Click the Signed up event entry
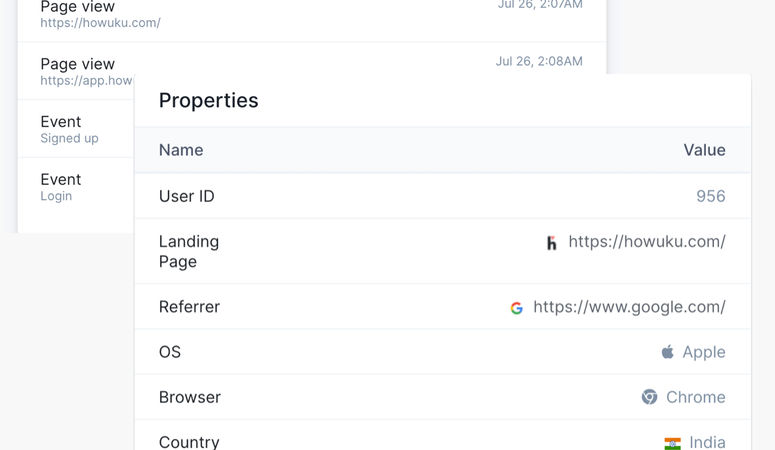 pos(76,129)
